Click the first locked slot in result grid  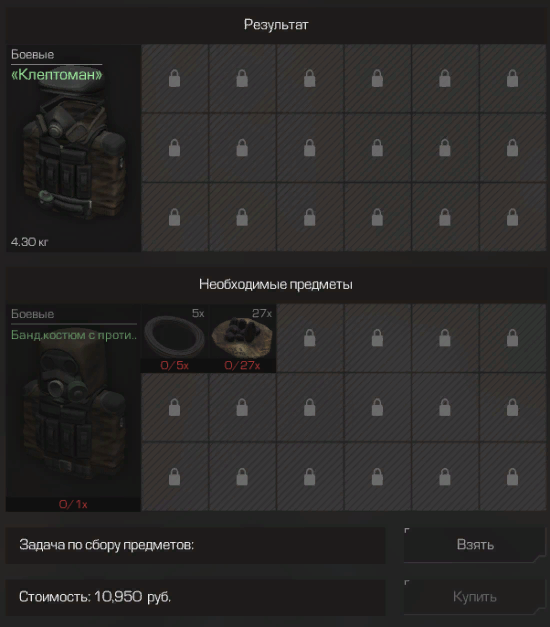click(174, 78)
